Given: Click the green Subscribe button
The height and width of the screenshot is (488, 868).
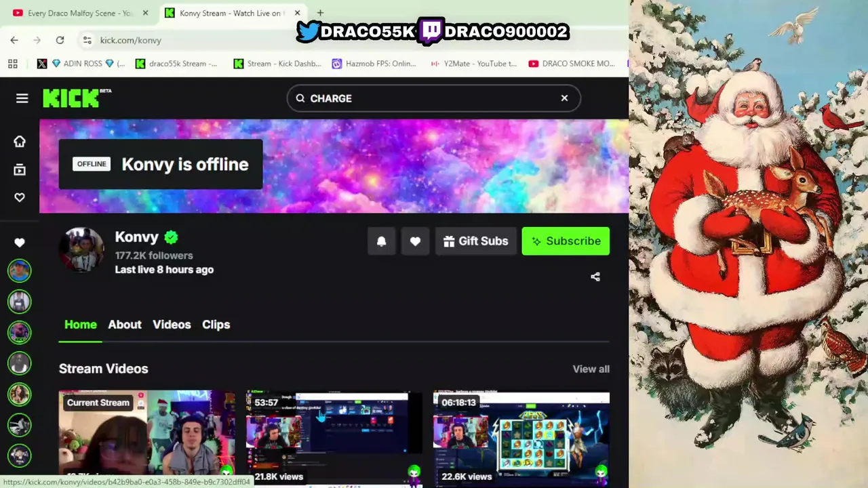Looking at the screenshot, I should tap(566, 241).
